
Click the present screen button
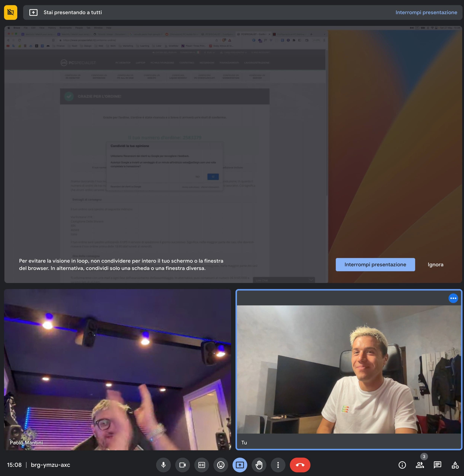tap(240, 465)
